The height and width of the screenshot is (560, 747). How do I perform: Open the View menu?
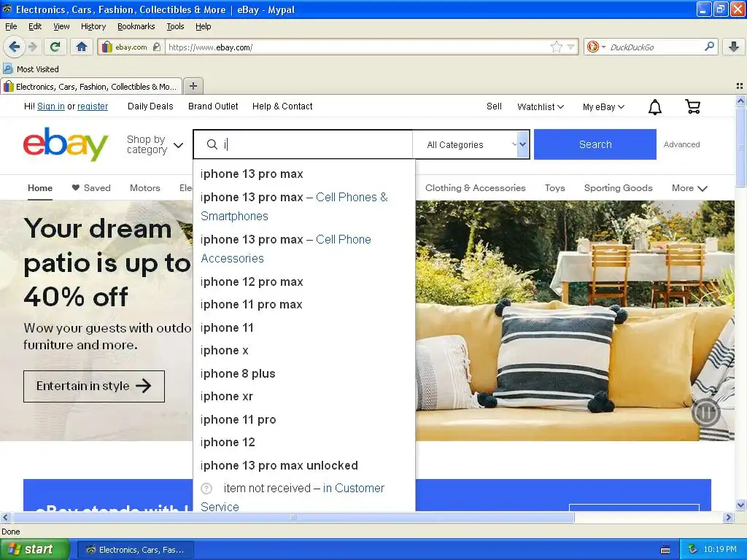(x=61, y=26)
